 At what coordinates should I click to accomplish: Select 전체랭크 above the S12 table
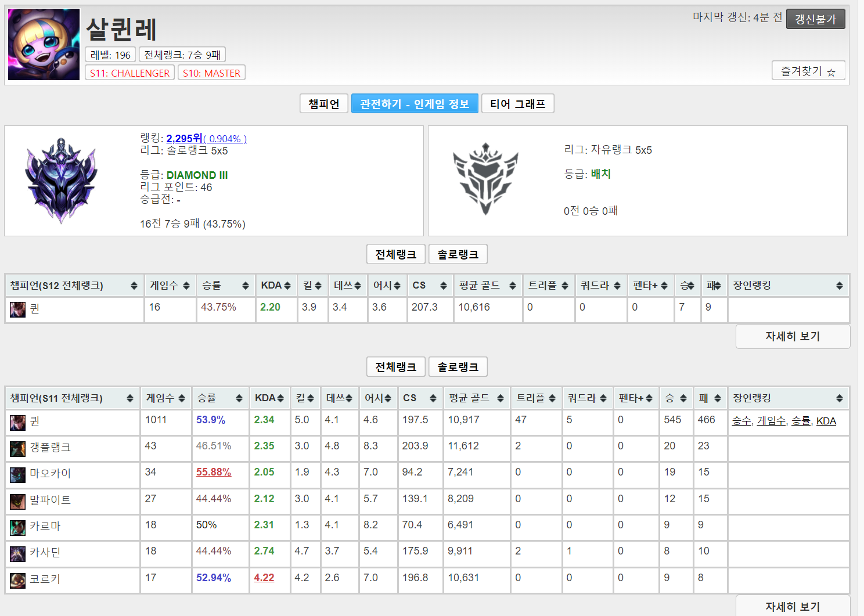point(396,254)
